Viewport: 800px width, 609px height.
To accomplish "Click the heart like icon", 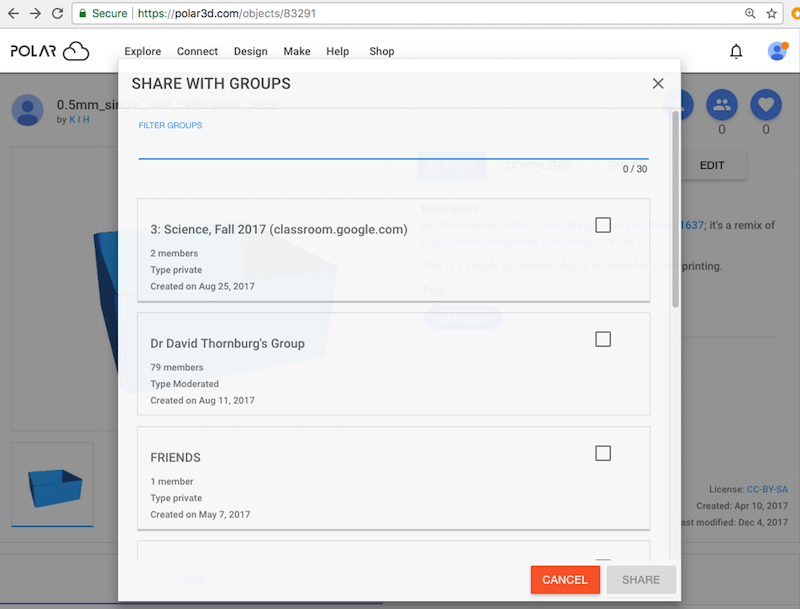I will point(766,105).
